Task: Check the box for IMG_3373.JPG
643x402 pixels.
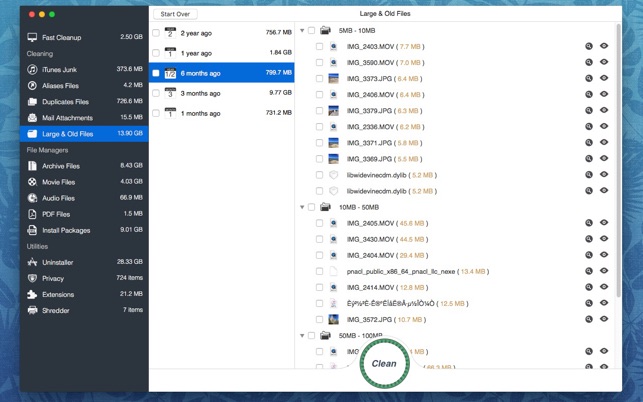Action: coord(320,79)
